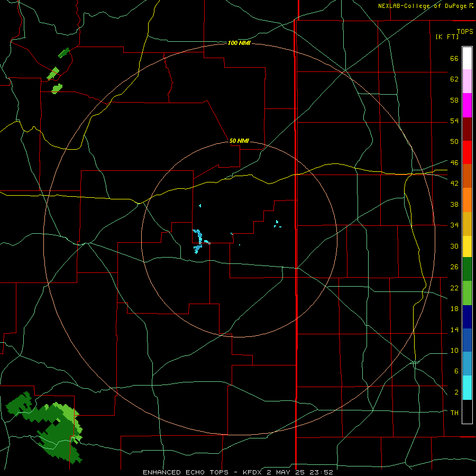Viewport: 476px width, 476px height.
Task: Click the 62 legend value
Action: [x=454, y=79]
